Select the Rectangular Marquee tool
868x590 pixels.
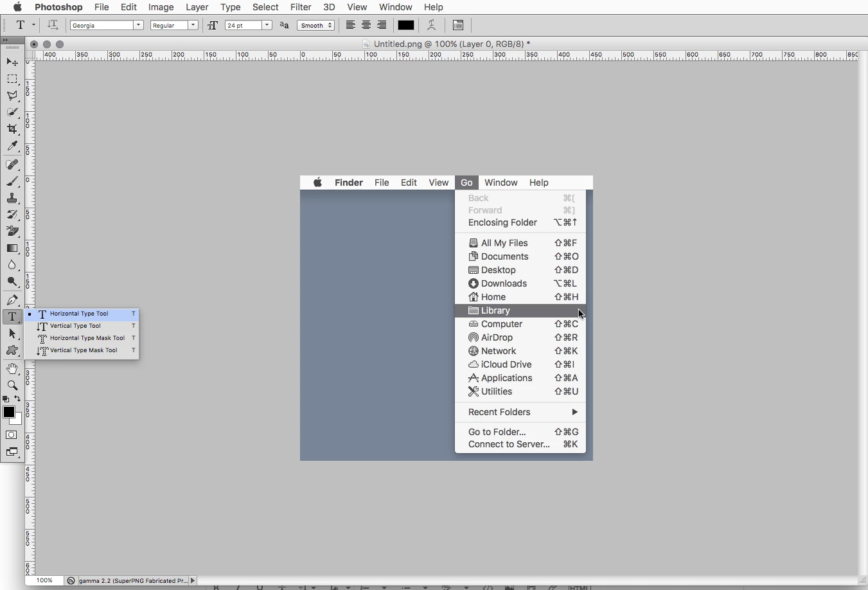pos(12,79)
